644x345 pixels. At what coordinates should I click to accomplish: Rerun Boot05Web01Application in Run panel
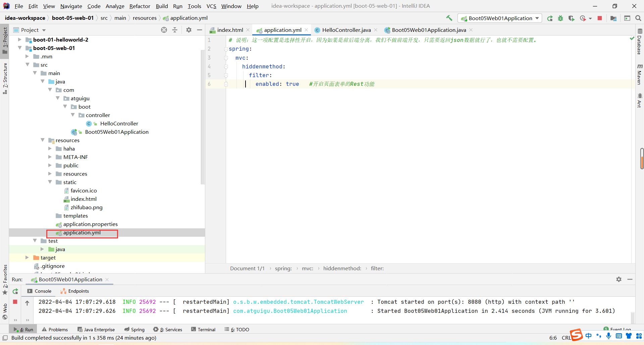coord(15,291)
